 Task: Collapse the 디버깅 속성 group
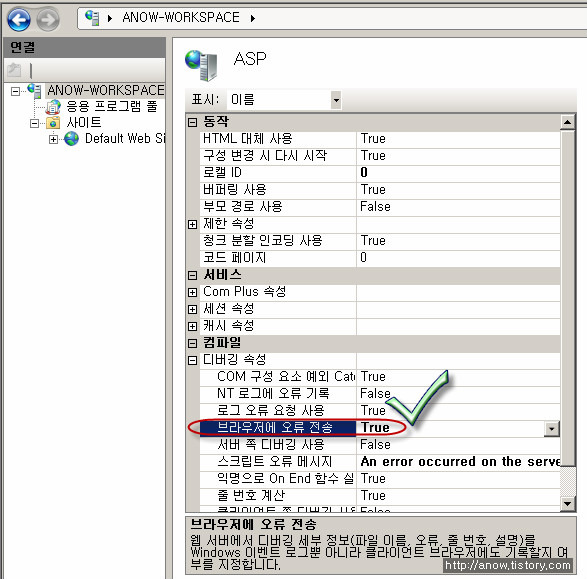click(x=192, y=360)
